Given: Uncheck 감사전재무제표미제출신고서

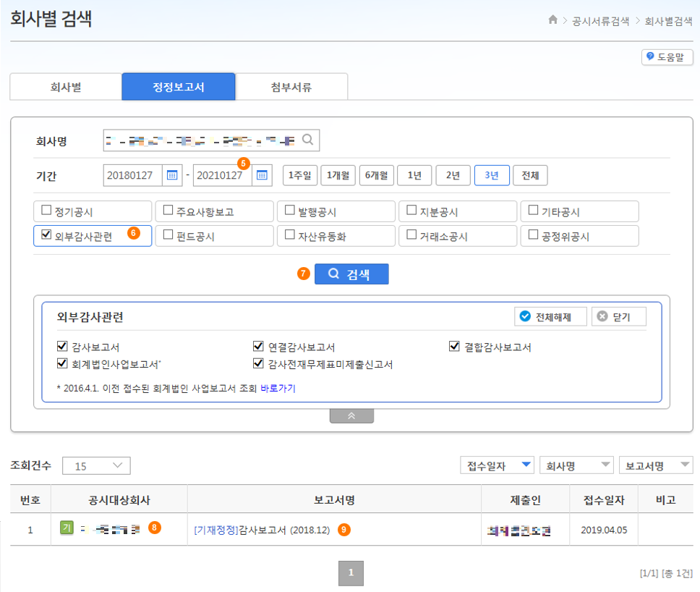Looking at the screenshot, I should (x=258, y=363).
